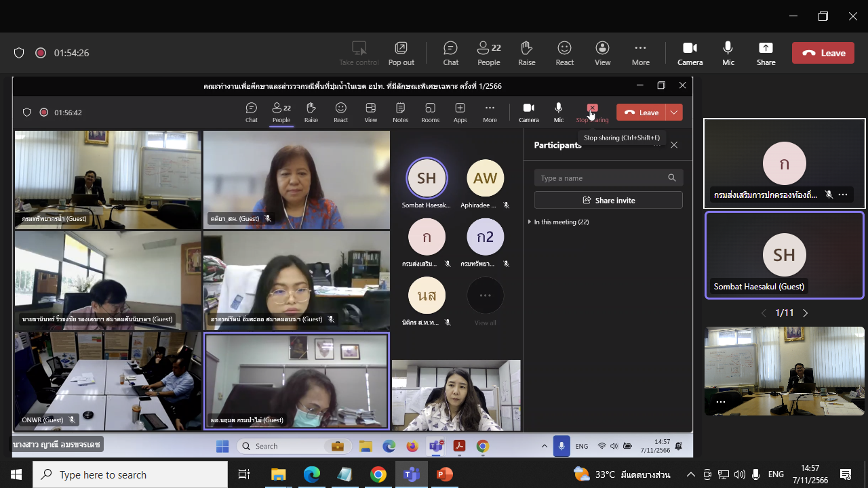Open the View layout options in top toolbar
The image size is (868, 488).
pos(602,54)
